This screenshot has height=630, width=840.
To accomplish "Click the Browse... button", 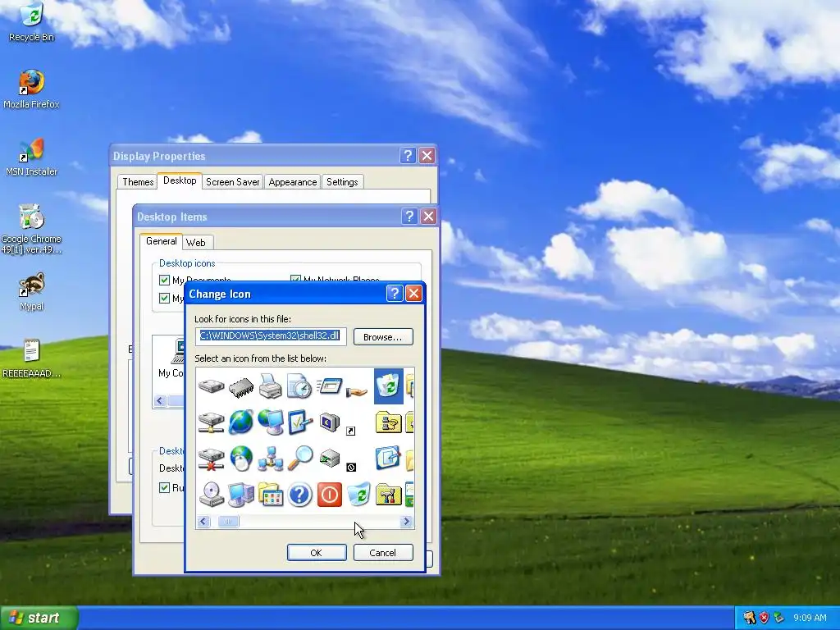I will pos(383,337).
